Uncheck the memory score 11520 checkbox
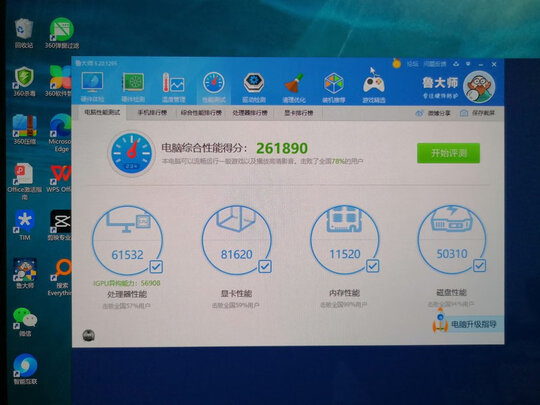The image size is (540, 405). coord(373,266)
